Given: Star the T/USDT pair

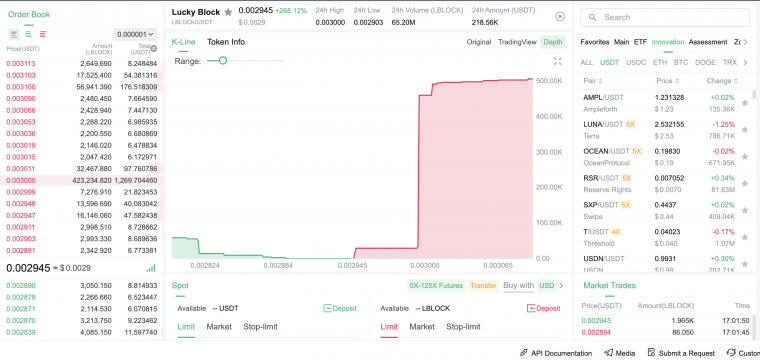Looking at the screenshot, I should (x=745, y=237).
